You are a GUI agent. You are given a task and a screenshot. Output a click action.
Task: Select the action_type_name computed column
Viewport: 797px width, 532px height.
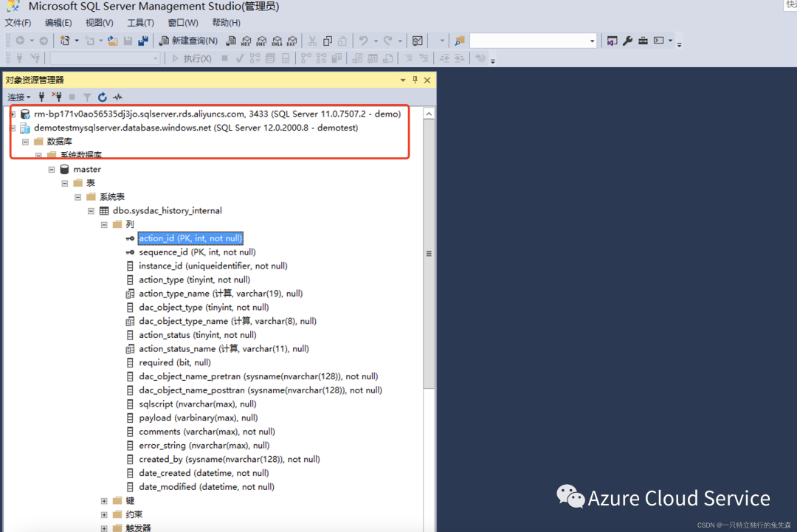click(x=221, y=294)
